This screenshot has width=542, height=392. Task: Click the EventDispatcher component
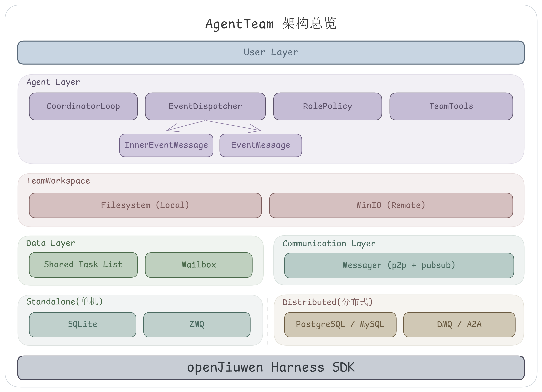(x=205, y=106)
